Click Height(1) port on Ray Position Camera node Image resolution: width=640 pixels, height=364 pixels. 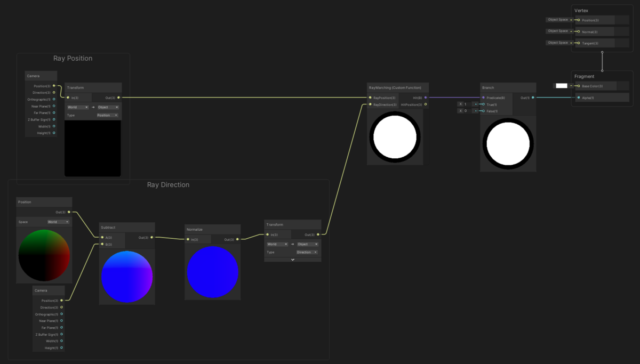pos(54,133)
